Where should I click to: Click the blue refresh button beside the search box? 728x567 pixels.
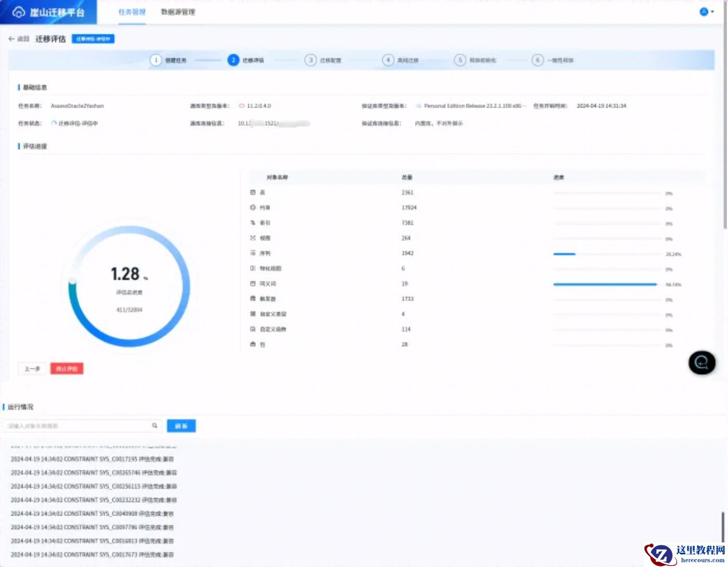pos(181,426)
